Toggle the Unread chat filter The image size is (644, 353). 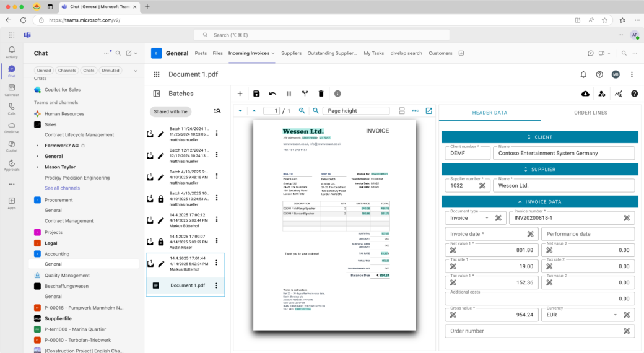(x=44, y=70)
